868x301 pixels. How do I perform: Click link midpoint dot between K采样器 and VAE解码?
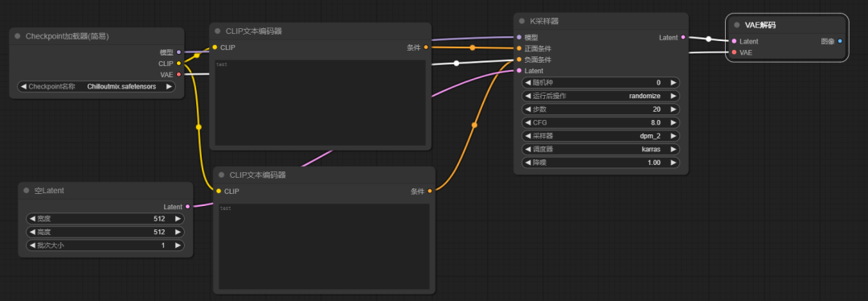[709, 39]
